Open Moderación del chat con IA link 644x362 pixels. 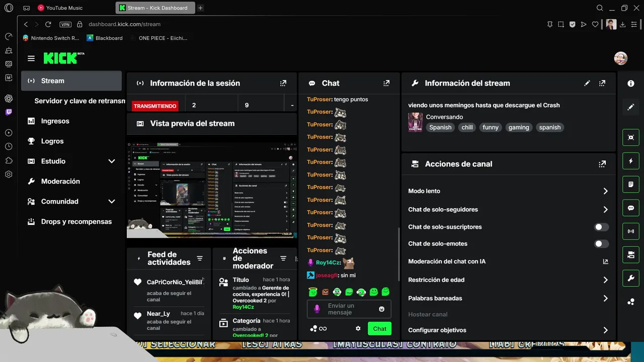point(509,261)
